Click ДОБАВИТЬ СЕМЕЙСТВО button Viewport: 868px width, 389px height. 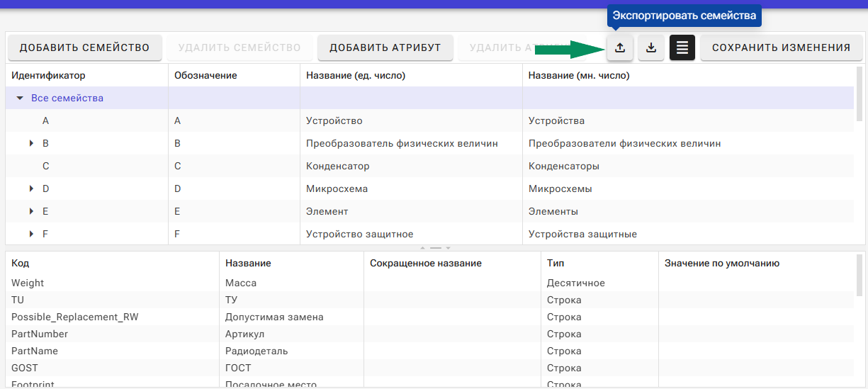click(85, 47)
